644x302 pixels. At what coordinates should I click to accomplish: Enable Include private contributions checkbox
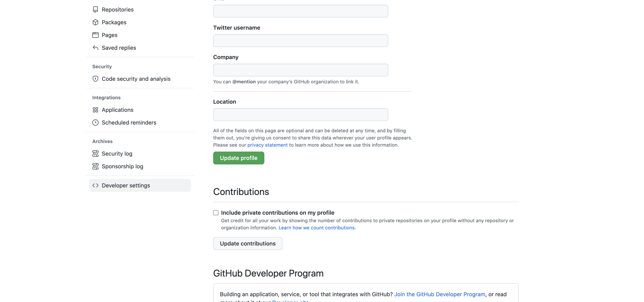216,213
